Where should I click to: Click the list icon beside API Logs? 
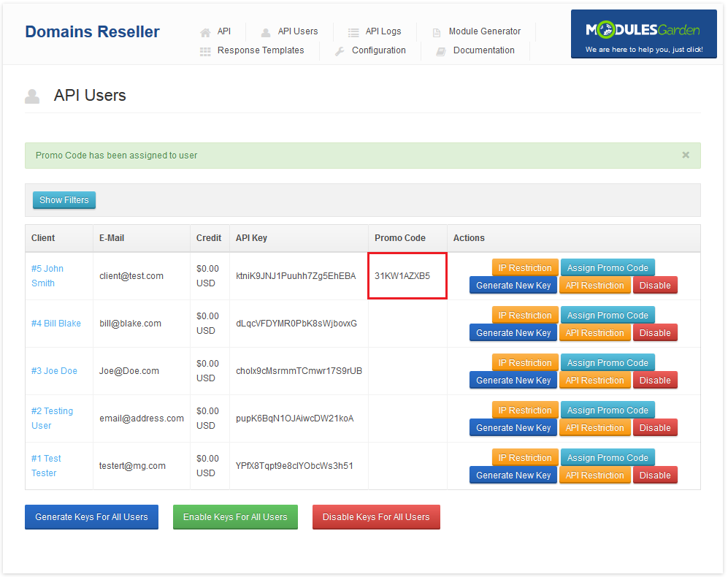click(353, 33)
